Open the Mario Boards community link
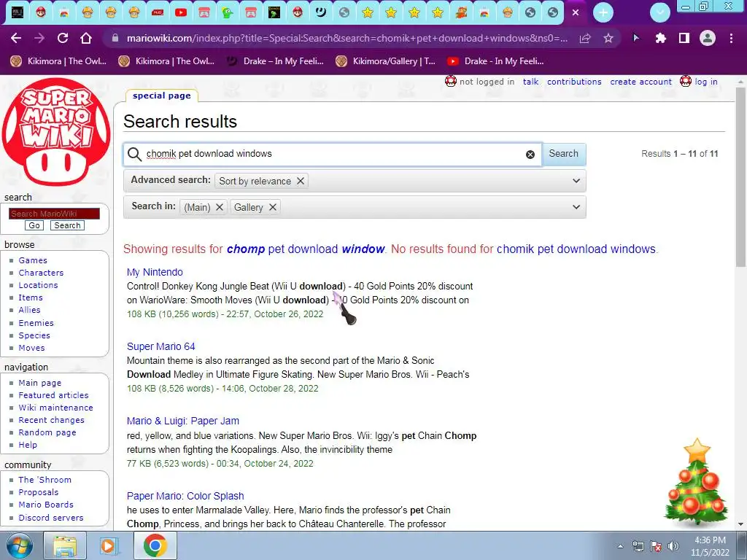Image resolution: width=747 pixels, height=560 pixels. pos(46,505)
